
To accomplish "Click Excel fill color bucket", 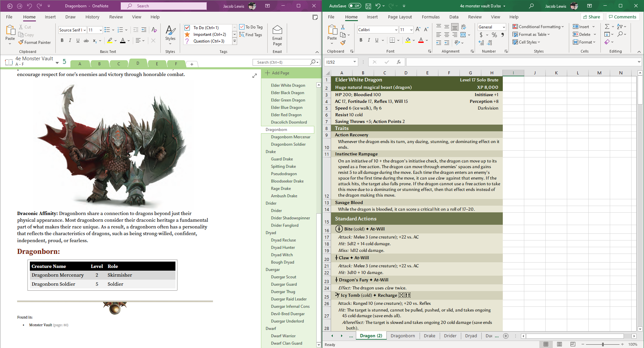I will click(x=408, y=40).
